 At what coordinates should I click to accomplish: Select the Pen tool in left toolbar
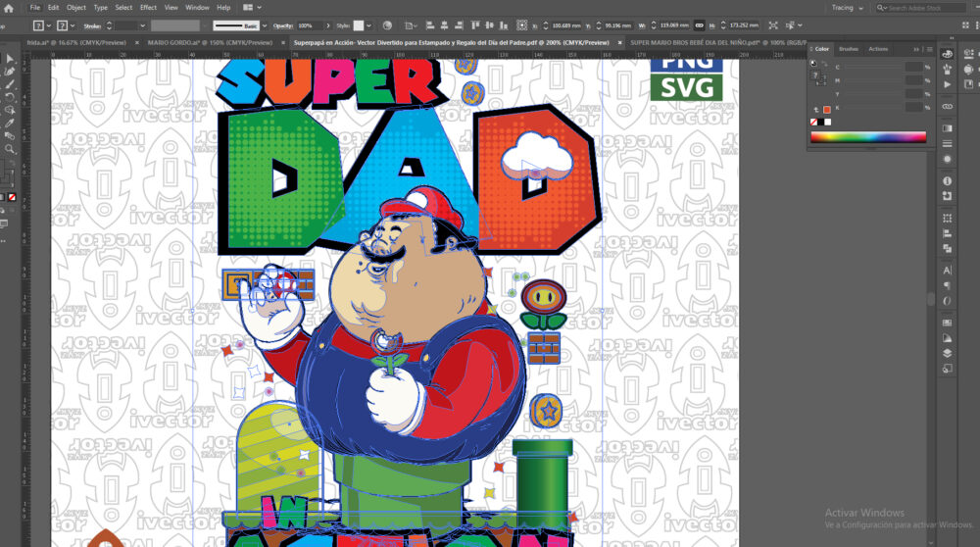[10, 72]
